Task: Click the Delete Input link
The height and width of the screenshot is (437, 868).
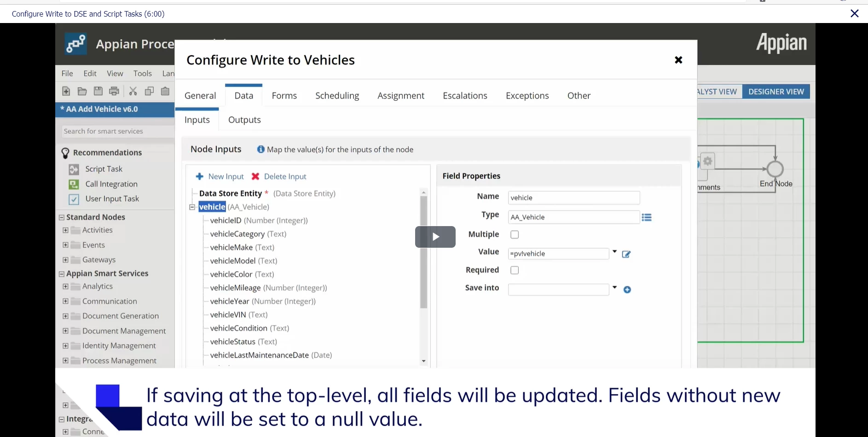Action: pos(285,176)
